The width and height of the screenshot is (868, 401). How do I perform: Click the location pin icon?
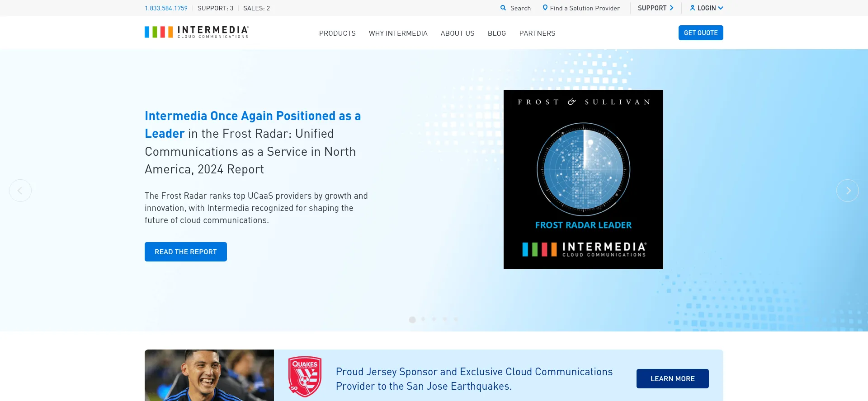545,8
